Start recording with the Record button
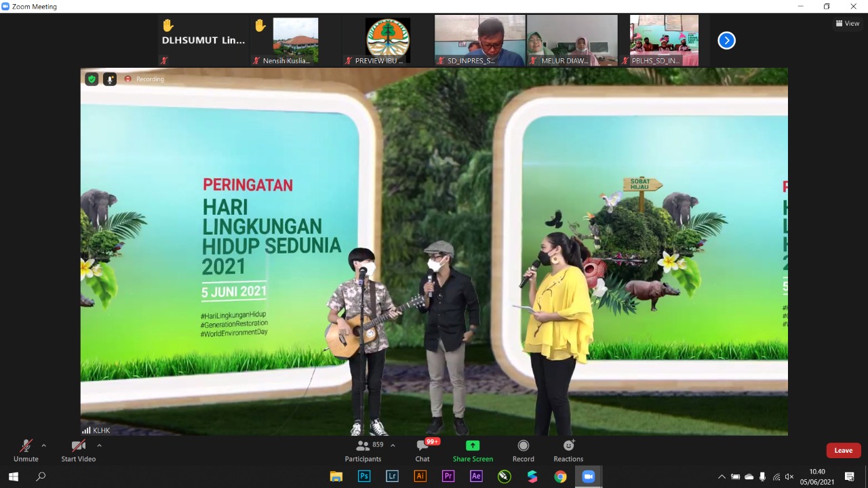 523,450
